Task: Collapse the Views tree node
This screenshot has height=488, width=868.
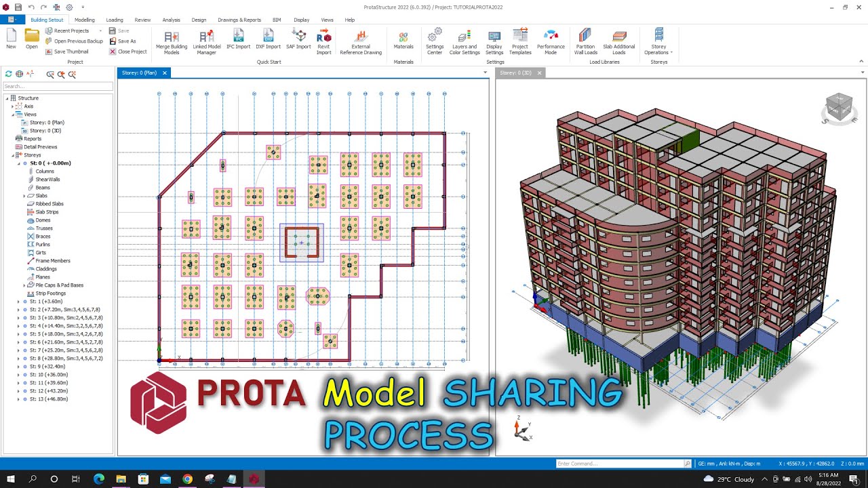Action: coord(12,115)
